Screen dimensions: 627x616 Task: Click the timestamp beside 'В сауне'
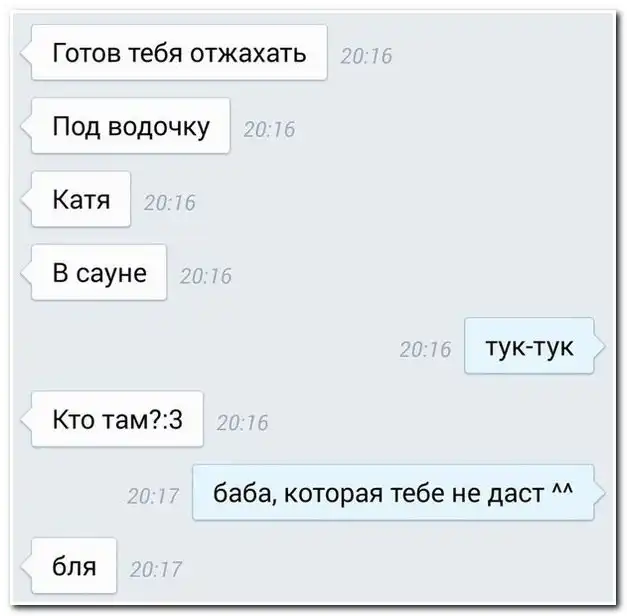pyautogui.click(x=206, y=276)
